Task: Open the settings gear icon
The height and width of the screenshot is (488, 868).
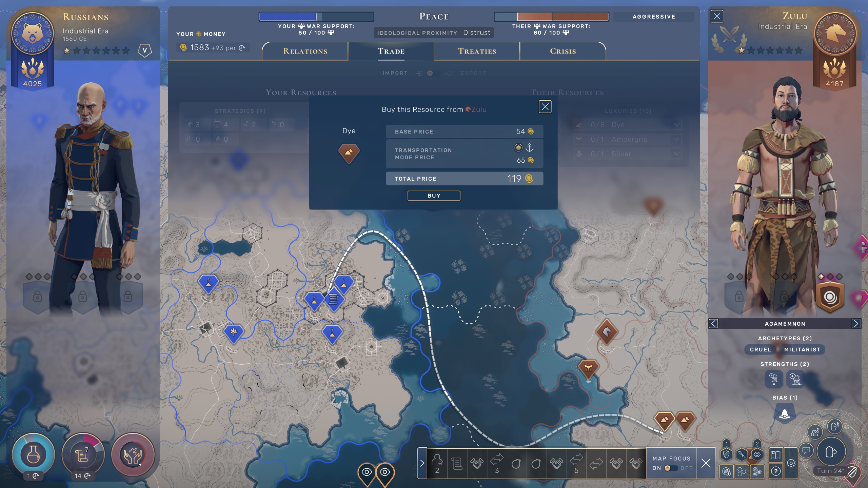Action: [791, 463]
